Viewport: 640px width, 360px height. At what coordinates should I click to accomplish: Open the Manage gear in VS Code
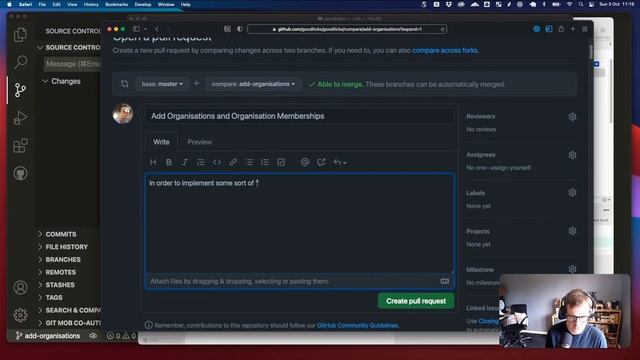(x=20, y=315)
